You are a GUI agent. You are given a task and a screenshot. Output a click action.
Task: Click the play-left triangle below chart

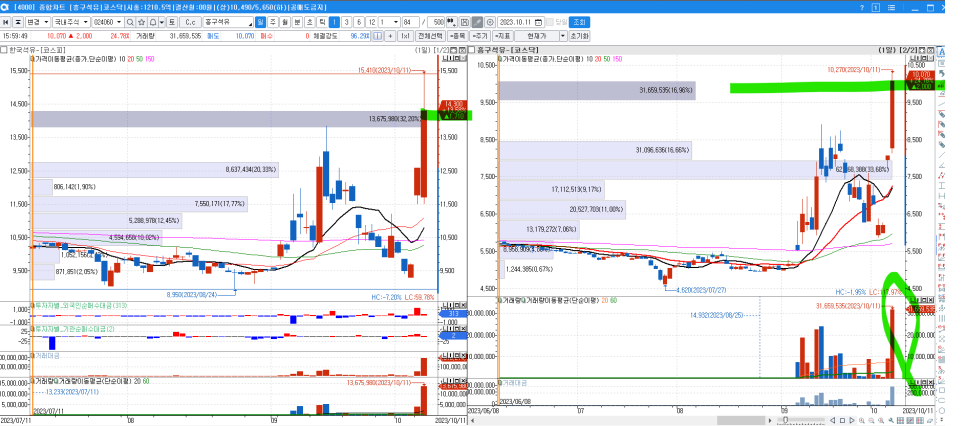click(832, 420)
